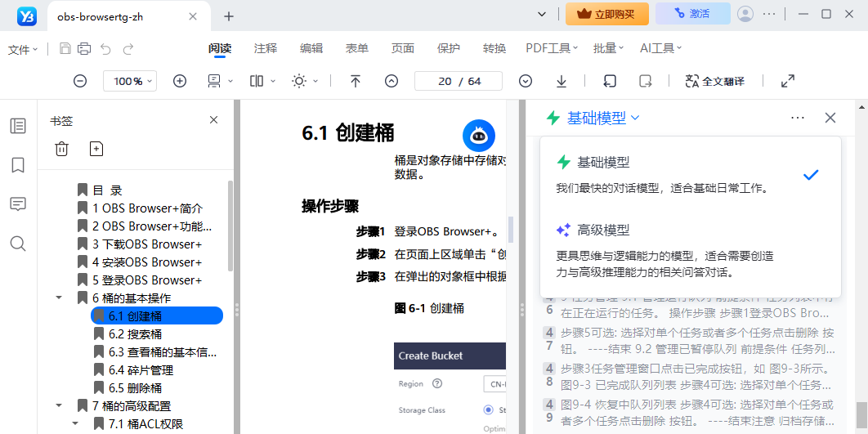Viewport: 868px width, 434px height.
Task: Click the undo arrow icon
Action: pos(105,49)
